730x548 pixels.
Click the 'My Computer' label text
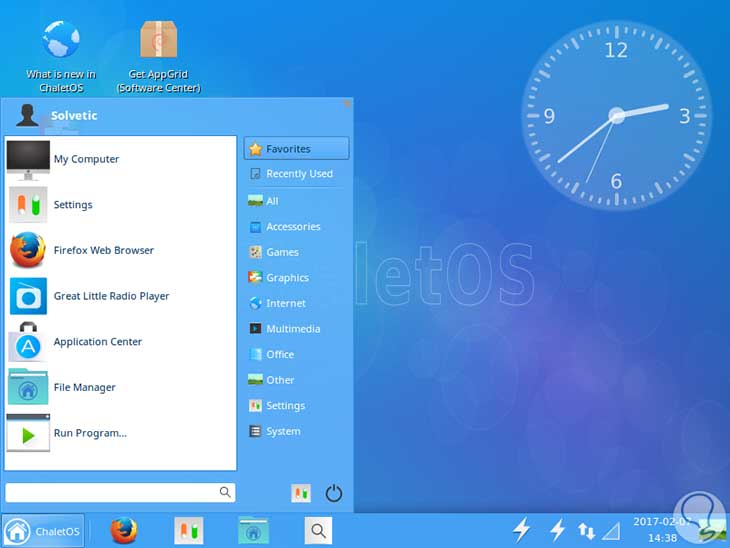coord(87,159)
